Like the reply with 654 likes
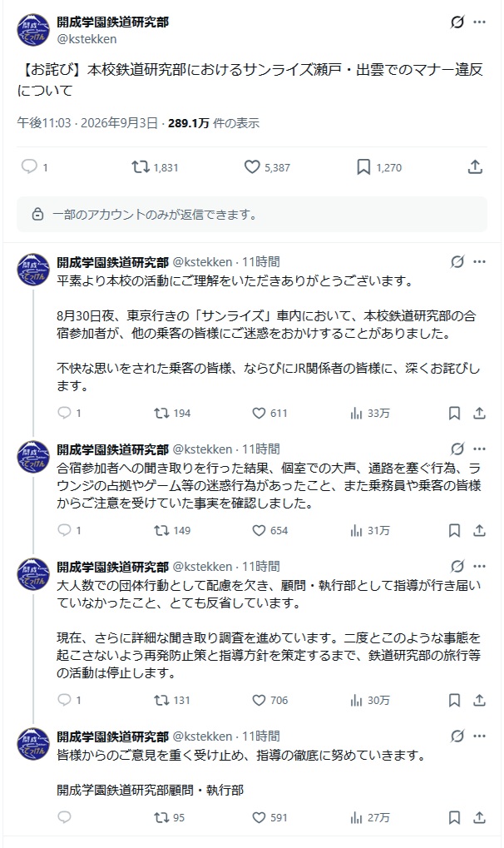 click(x=259, y=531)
